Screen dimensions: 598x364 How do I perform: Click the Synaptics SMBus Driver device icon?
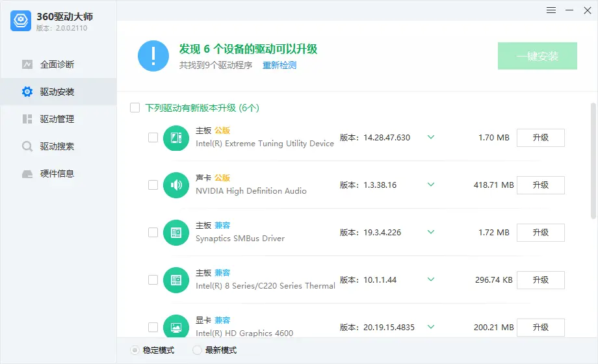point(175,233)
